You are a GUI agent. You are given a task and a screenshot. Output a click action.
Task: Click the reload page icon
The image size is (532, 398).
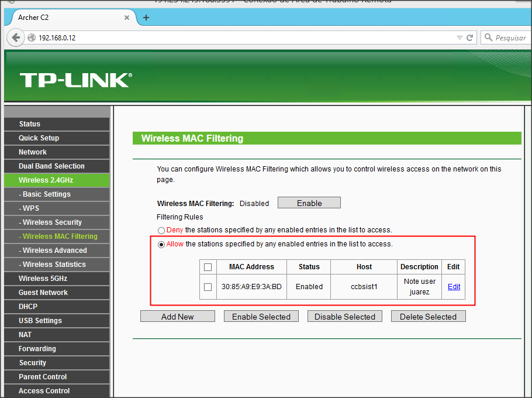tap(469, 37)
